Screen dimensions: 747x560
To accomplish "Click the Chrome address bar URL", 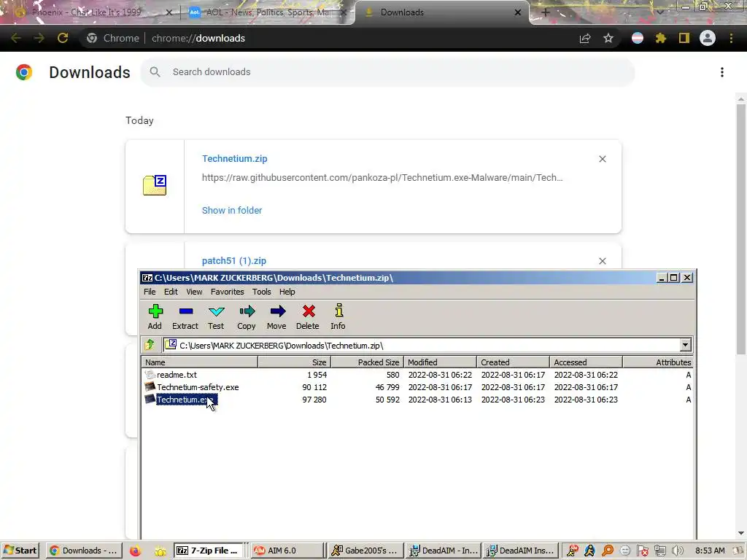I will tap(198, 38).
